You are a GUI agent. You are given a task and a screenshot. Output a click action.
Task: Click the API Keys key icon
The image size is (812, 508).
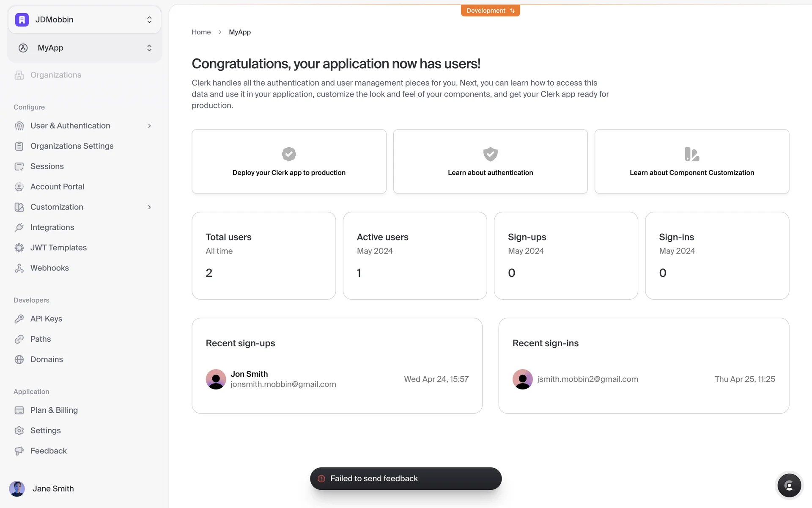pos(19,319)
